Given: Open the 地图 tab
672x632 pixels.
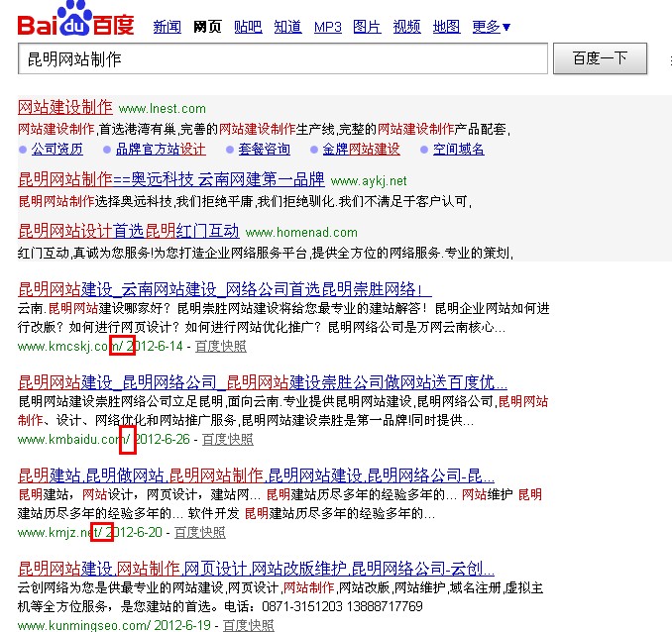Looking at the screenshot, I should pyautogui.click(x=446, y=27).
